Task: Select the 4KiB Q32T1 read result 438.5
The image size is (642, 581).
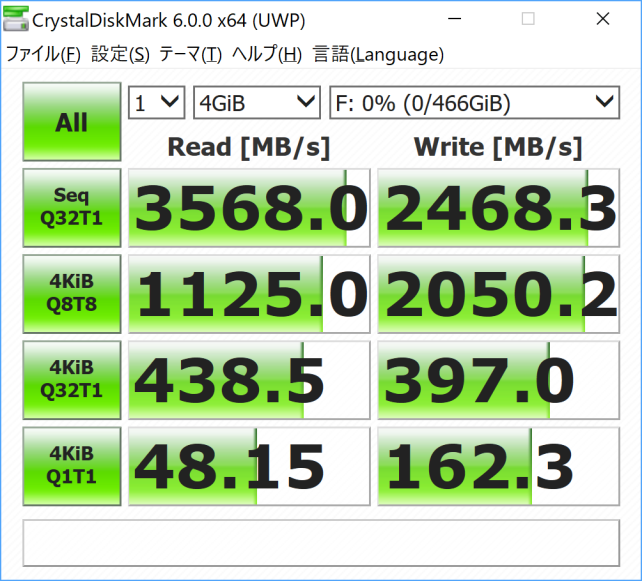Action: coord(249,380)
